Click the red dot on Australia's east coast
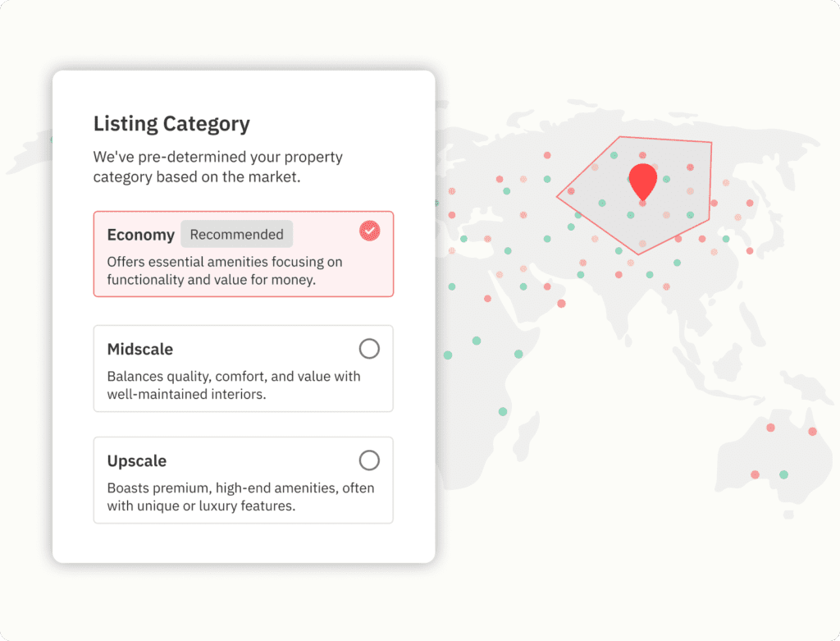This screenshot has width=840, height=641. coord(812,432)
